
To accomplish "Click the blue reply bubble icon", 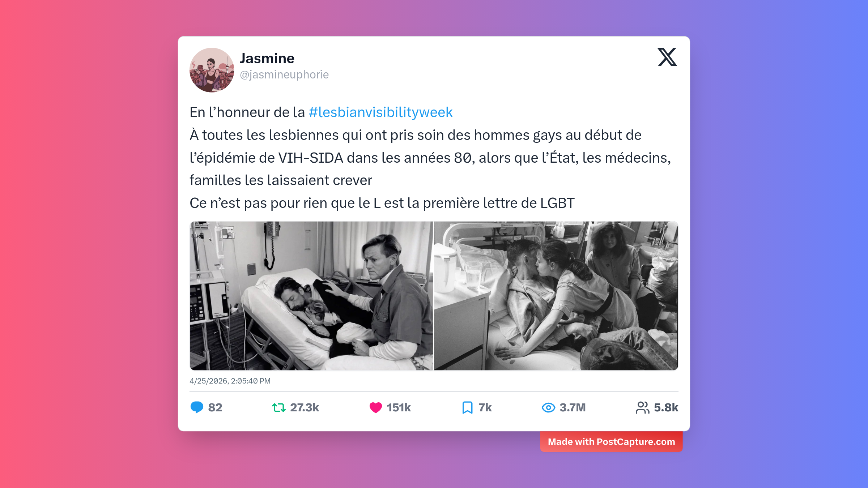I will [197, 407].
